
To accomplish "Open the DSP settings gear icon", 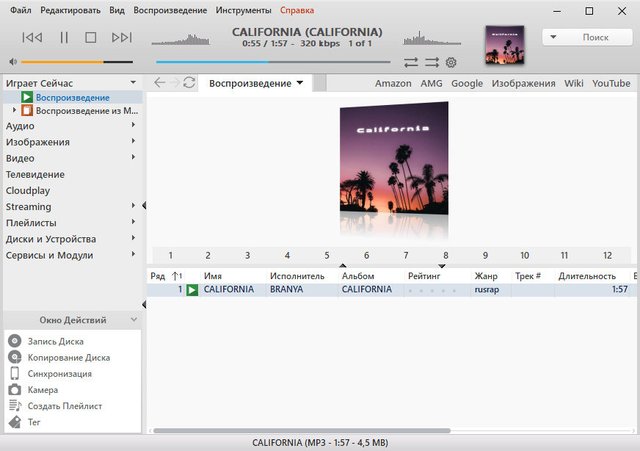I will pyautogui.click(x=451, y=62).
